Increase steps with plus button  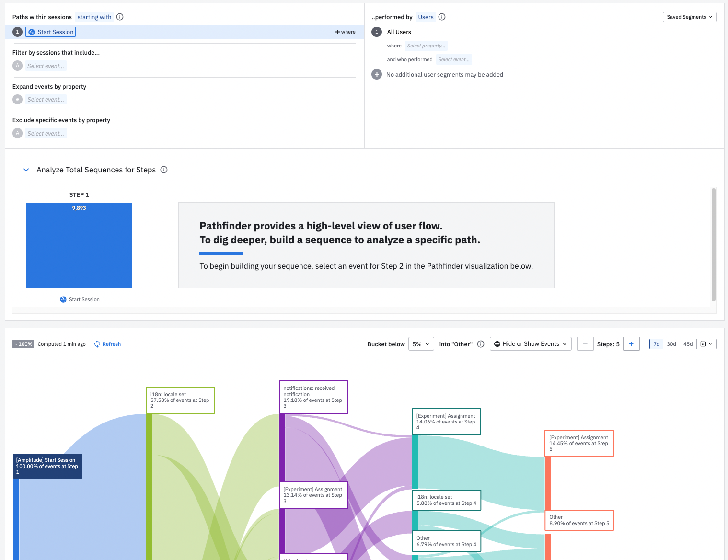pos(631,344)
